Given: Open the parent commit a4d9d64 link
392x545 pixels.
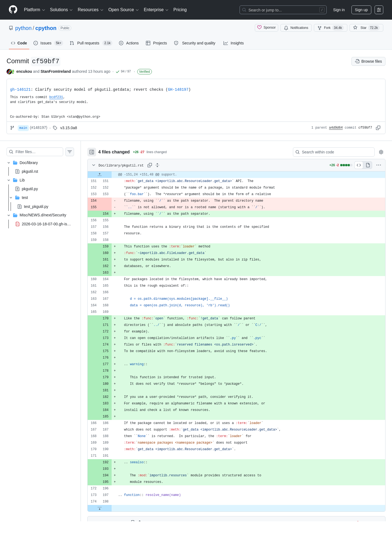Looking at the screenshot, I should [x=336, y=128].
